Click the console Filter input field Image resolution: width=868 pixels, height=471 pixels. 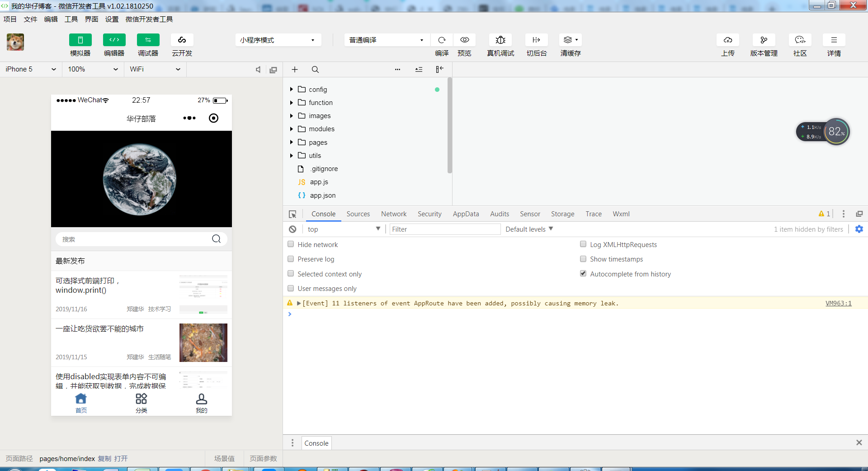pyautogui.click(x=445, y=229)
